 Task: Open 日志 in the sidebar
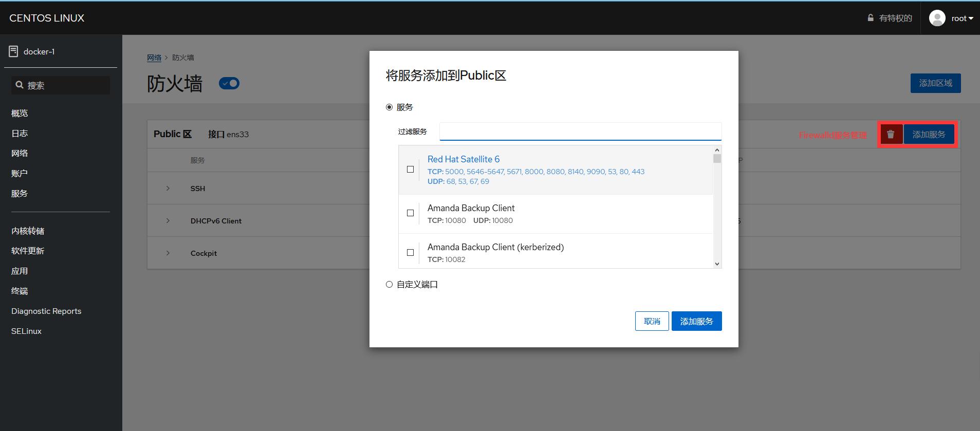(x=20, y=134)
